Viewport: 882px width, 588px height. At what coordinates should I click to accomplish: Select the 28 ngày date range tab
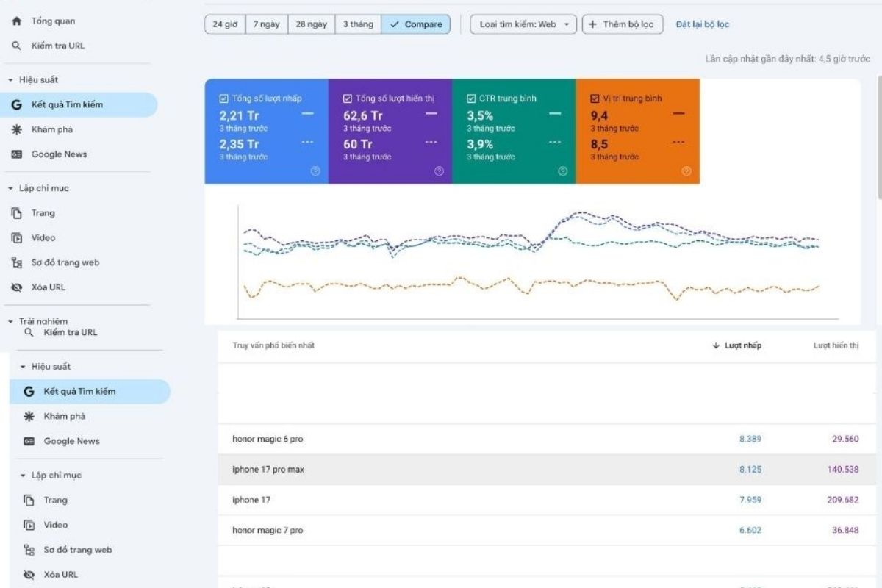[x=312, y=24]
